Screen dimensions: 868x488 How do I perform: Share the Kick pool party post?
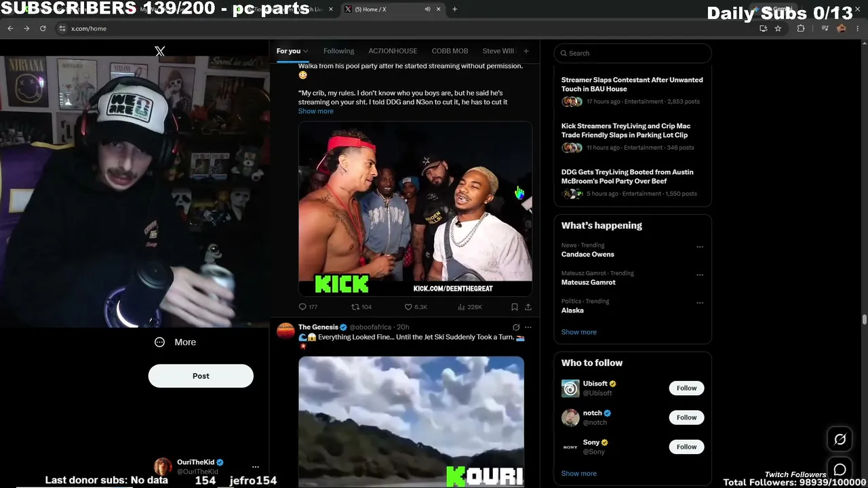pyautogui.click(x=528, y=307)
